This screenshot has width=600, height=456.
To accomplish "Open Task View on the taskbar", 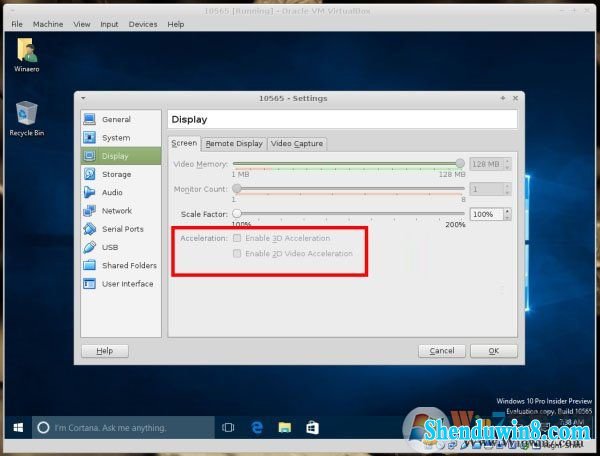I will pyautogui.click(x=228, y=427).
